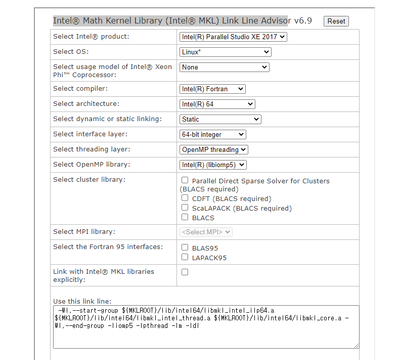Open the OpenMP library dropdown showing libiomp5
Viewport: 399px width, 360px height.
coord(213,165)
